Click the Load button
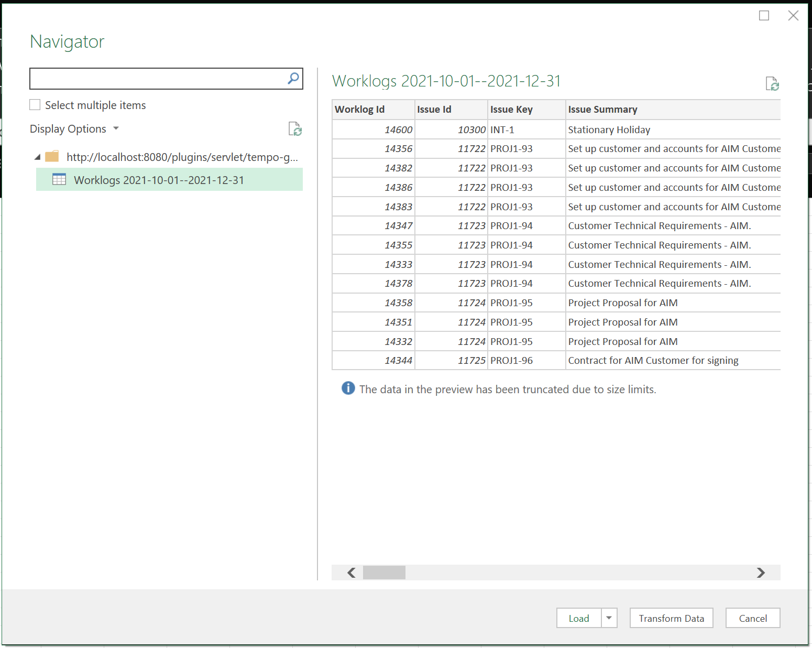Image resolution: width=812 pixels, height=648 pixels. point(579,618)
